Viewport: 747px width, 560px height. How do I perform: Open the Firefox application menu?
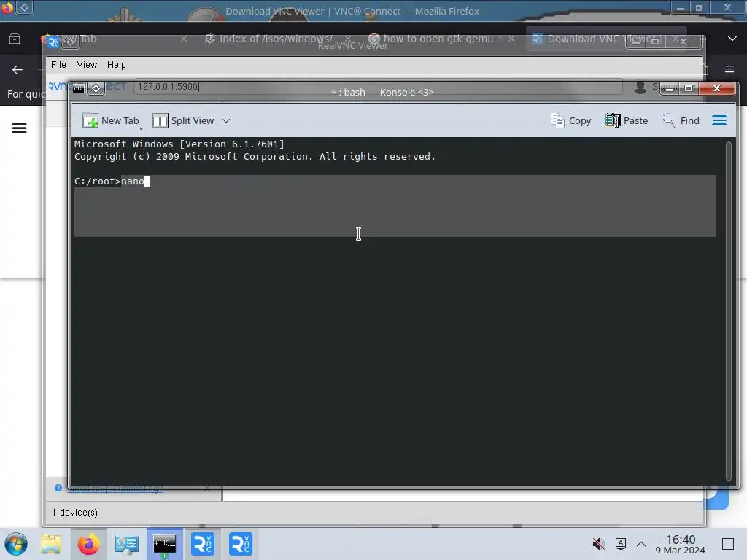[x=729, y=69]
